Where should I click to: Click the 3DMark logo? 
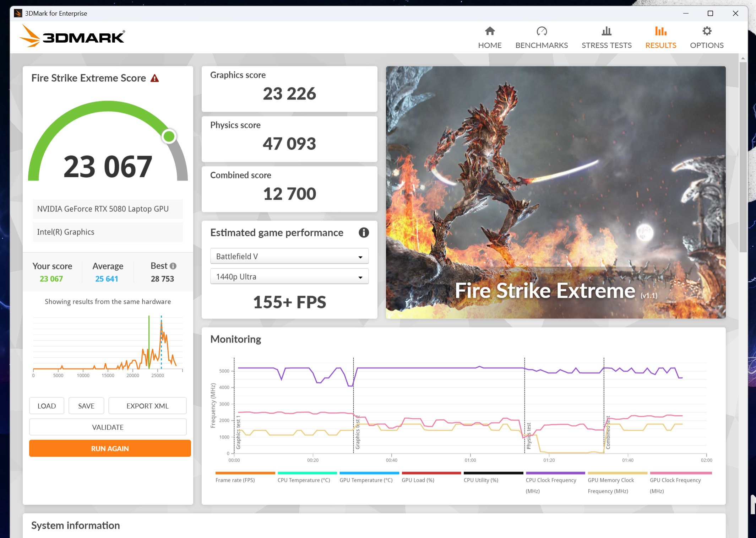(72, 36)
